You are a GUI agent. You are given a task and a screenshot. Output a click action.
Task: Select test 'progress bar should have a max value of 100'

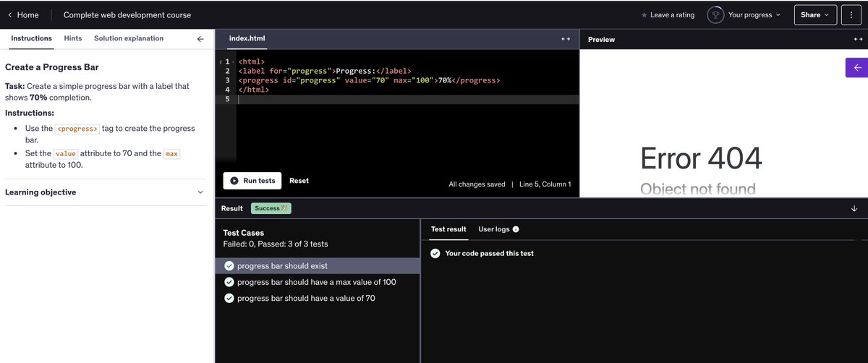point(318,282)
